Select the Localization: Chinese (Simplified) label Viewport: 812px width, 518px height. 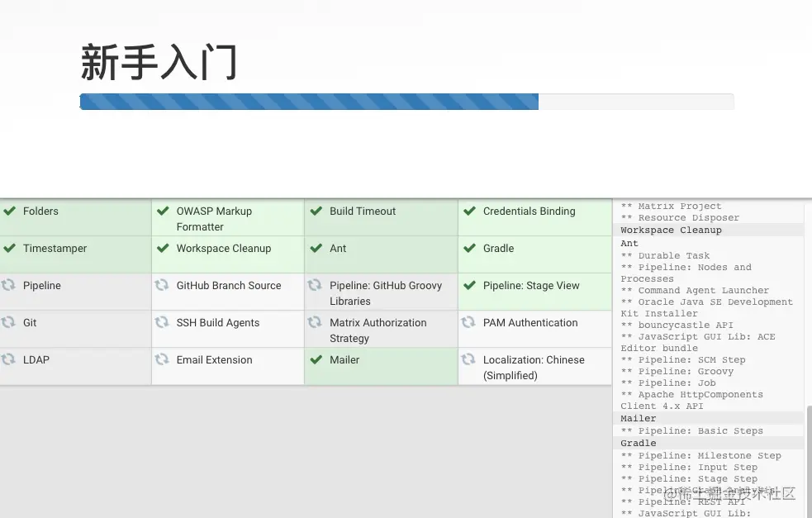click(534, 368)
